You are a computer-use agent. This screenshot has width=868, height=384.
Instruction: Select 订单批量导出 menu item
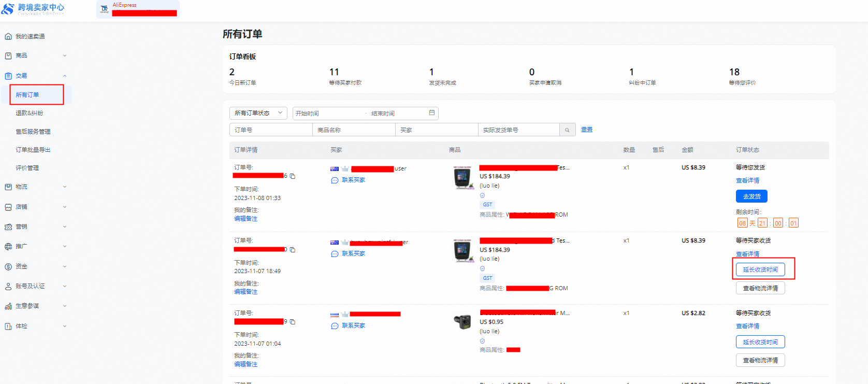(x=33, y=150)
